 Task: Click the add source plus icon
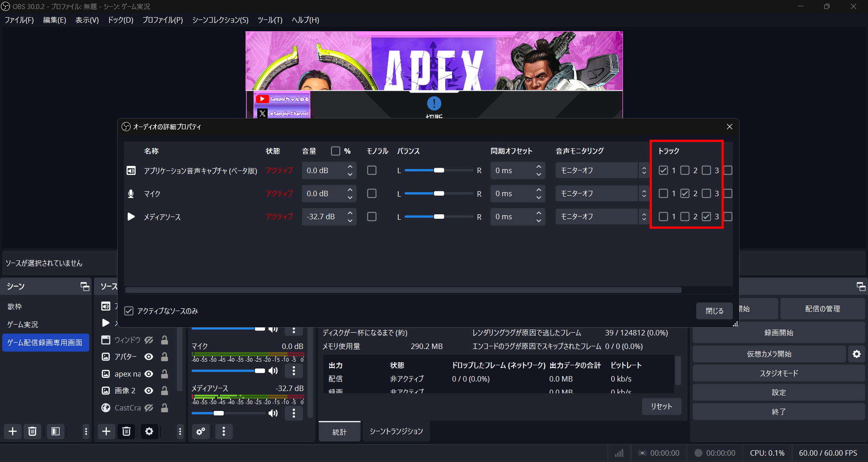pyautogui.click(x=106, y=431)
